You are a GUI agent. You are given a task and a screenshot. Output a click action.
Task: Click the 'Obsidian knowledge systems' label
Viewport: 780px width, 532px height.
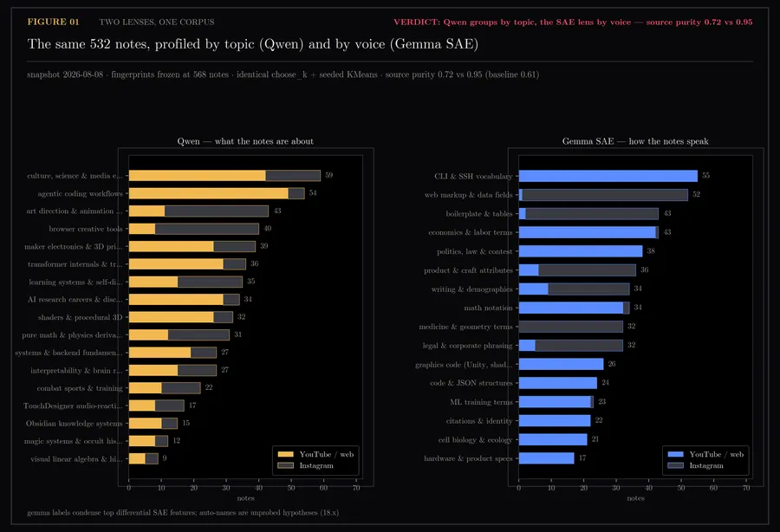75,424
